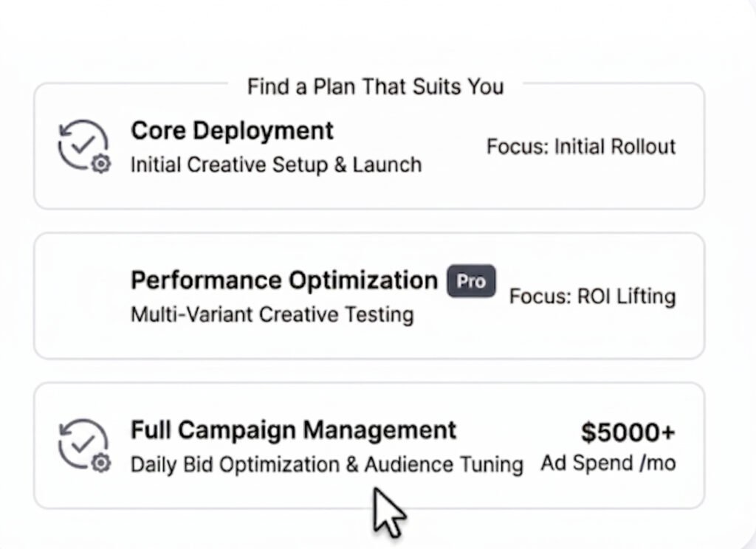Select the Core Deployment plan title

click(232, 131)
